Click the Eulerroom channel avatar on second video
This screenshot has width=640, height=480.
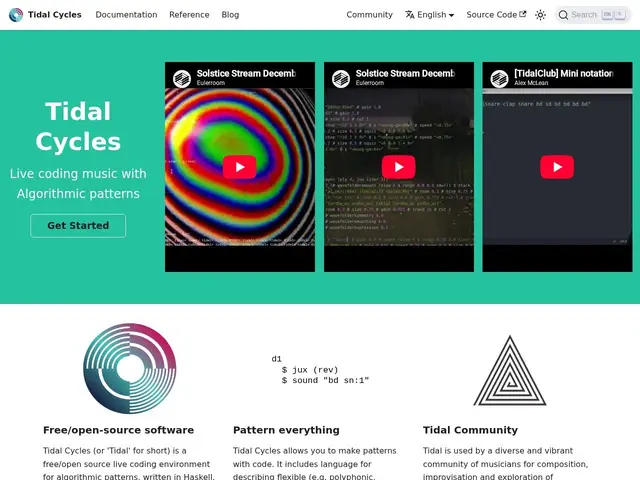pos(340,78)
